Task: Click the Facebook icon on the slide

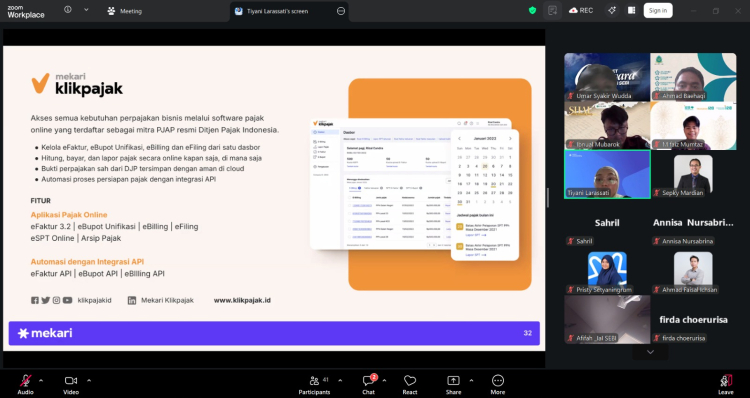Action: tap(35, 300)
